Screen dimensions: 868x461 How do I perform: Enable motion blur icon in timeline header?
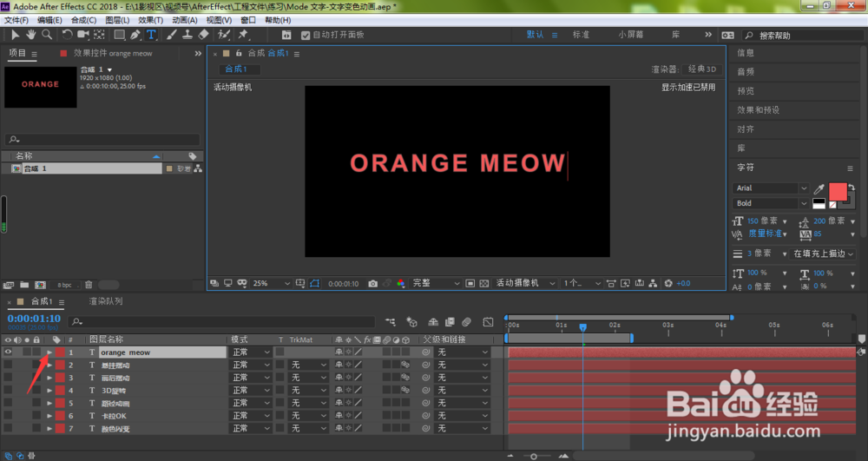tap(467, 322)
